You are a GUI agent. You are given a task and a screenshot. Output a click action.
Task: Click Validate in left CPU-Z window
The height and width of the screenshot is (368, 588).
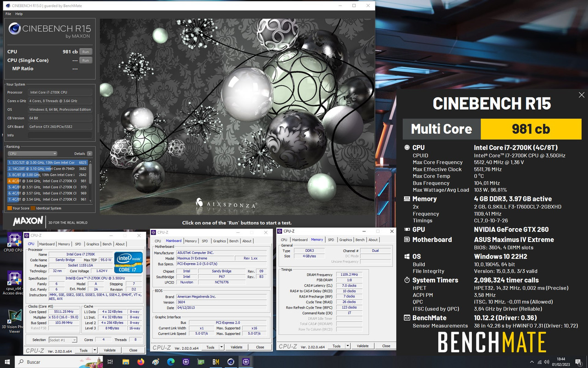point(110,350)
